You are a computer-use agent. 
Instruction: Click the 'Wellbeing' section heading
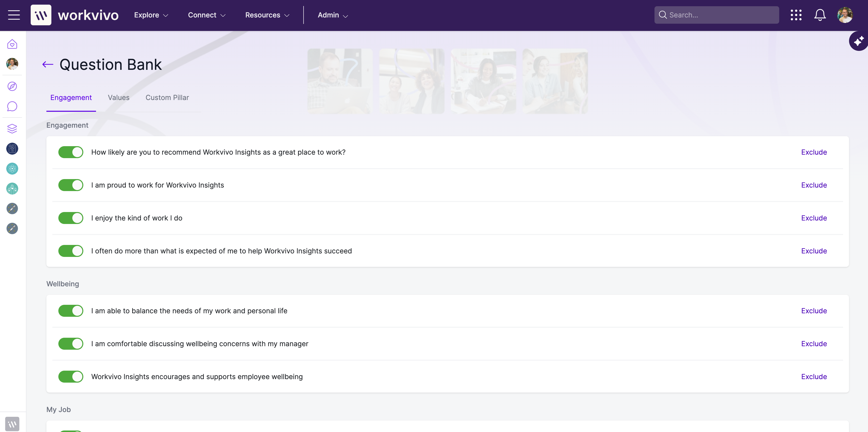click(63, 284)
